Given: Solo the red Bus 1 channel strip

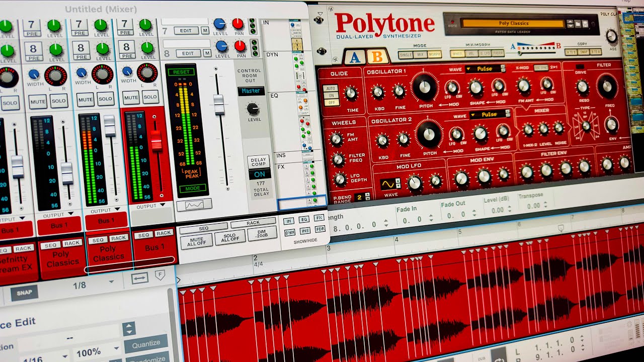Looking at the screenshot, I should [x=150, y=97].
